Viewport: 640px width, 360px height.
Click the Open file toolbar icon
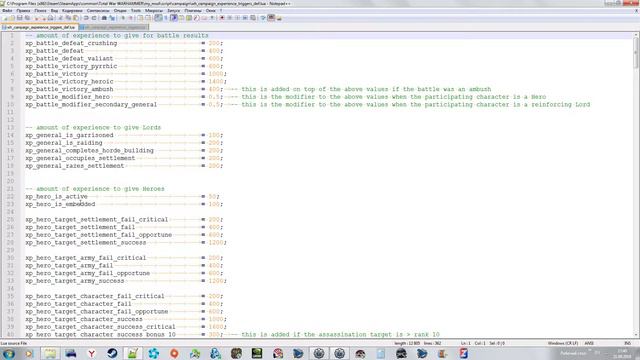[x=12, y=18]
